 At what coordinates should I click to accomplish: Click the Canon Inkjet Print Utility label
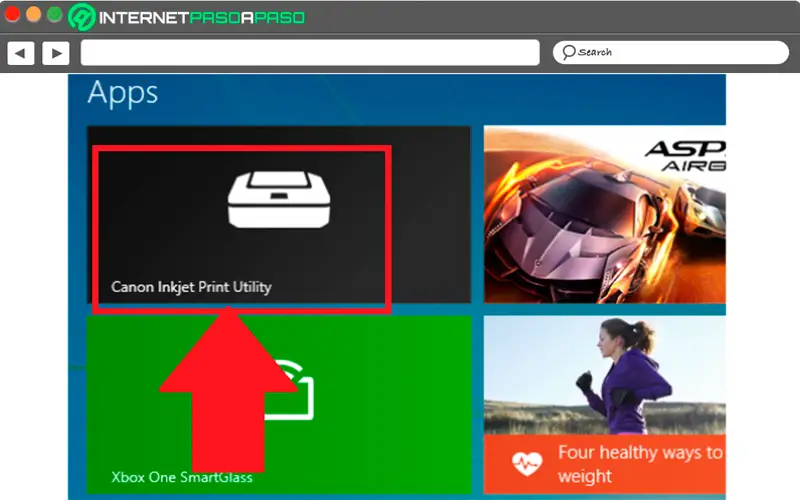(x=191, y=287)
